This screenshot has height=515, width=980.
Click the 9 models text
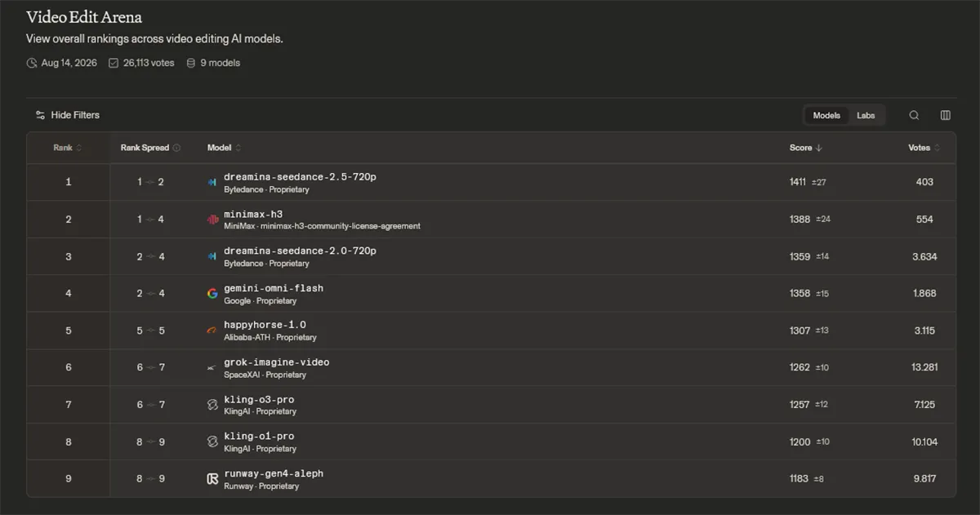(x=220, y=63)
